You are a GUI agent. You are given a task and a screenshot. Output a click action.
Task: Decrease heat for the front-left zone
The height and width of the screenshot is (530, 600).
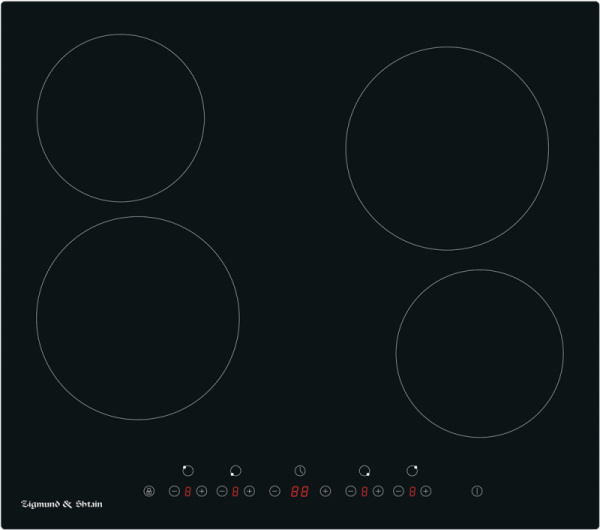[x=222, y=491]
